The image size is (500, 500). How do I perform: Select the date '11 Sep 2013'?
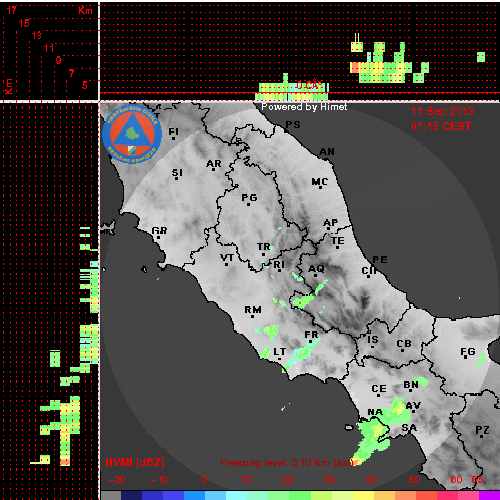click(x=442, y=111)
